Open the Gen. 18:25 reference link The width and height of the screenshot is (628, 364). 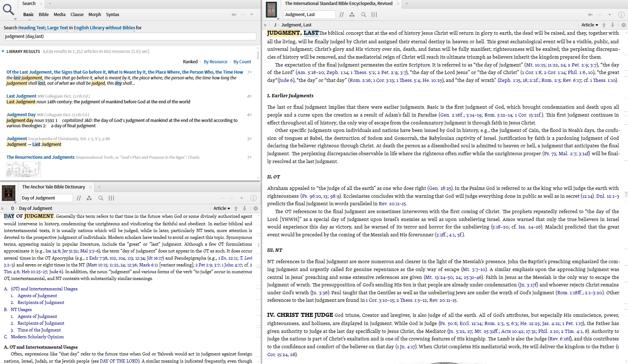point(441,188)
